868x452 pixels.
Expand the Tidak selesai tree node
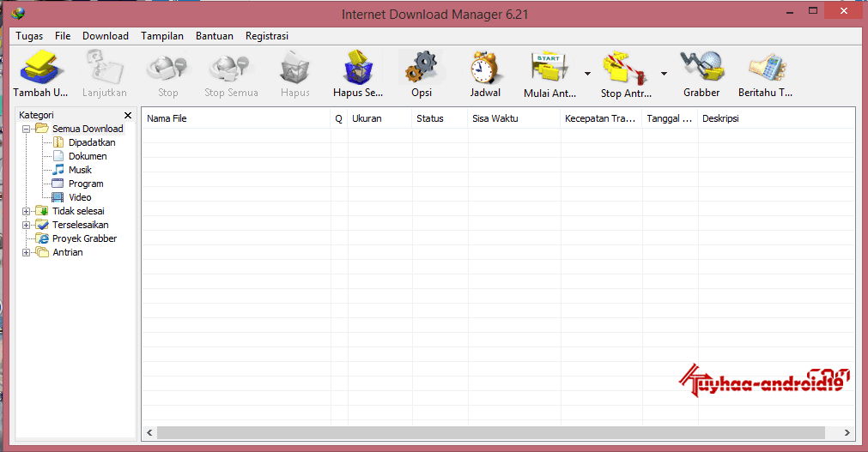coord(26,211)
